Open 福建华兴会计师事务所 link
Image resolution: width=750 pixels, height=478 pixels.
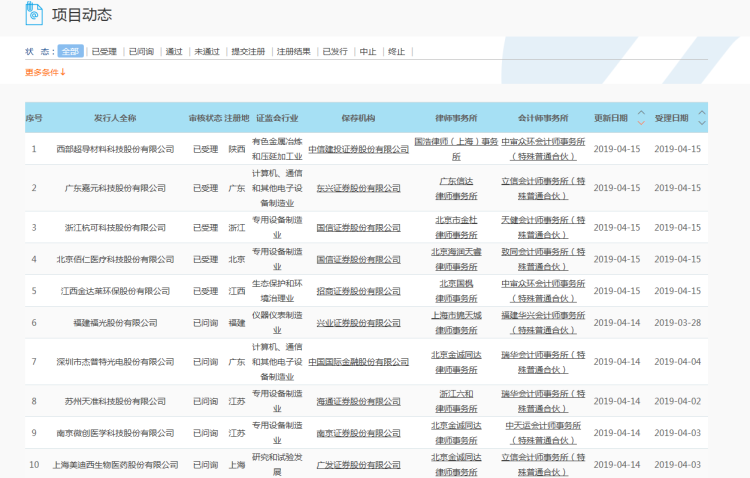[x=543, y=322]
